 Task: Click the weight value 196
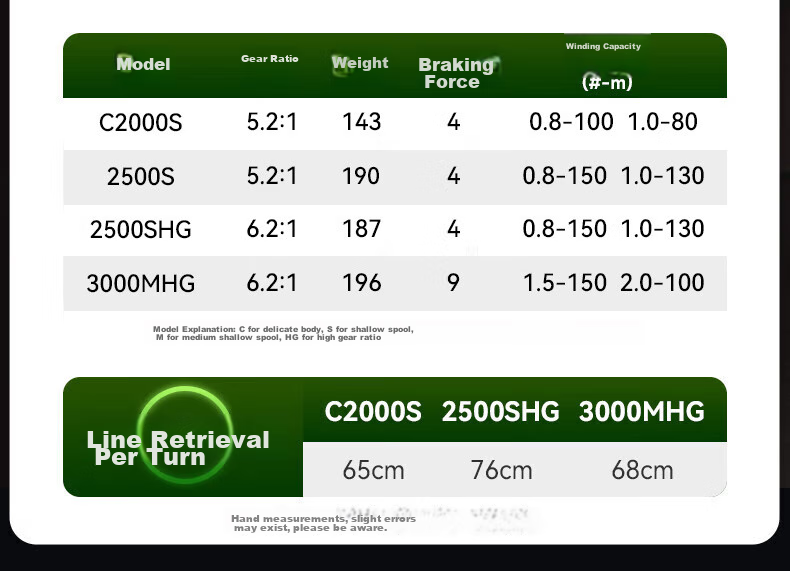361,283
